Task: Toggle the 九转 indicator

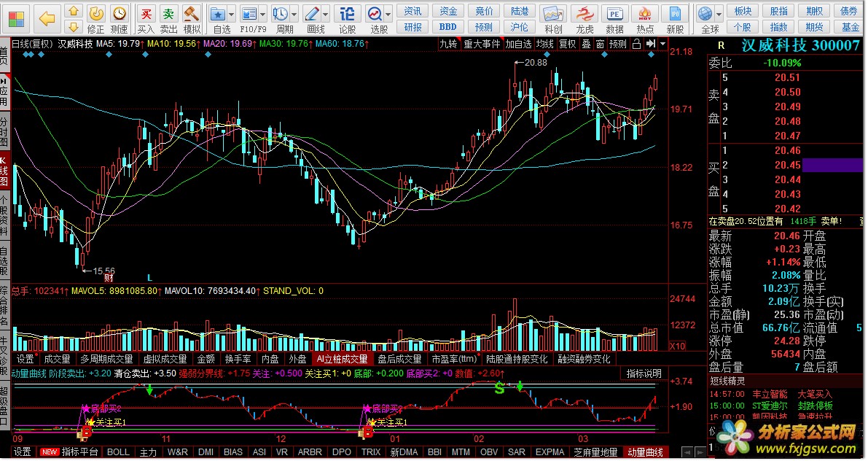Action: (x=447, y=44)
